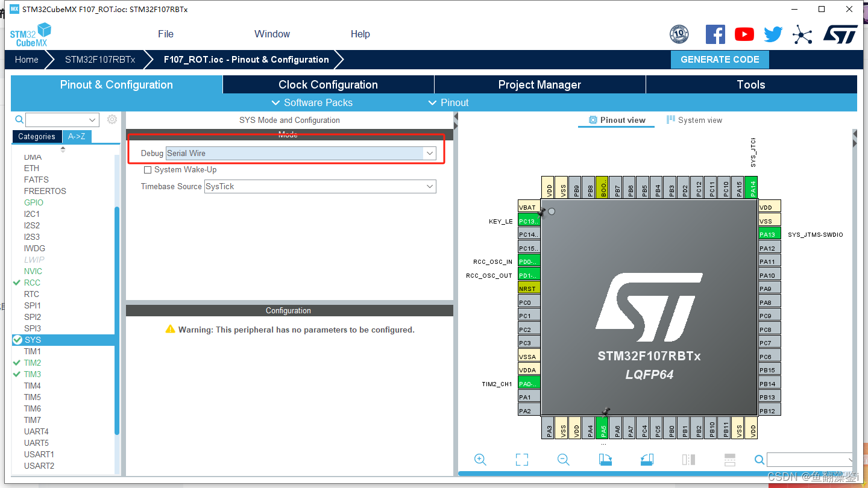The image size is (868, 488).
Task: Switch to the Project Manager tab
Action: coord(539,84)
